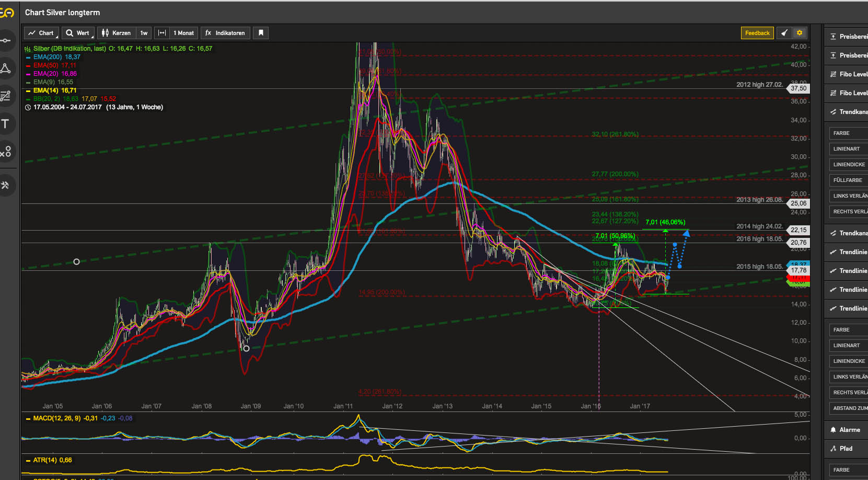Viewport: 868px width, 480px height.
Task: Select the Text annotation tool
Action: (x=6, y=124)
